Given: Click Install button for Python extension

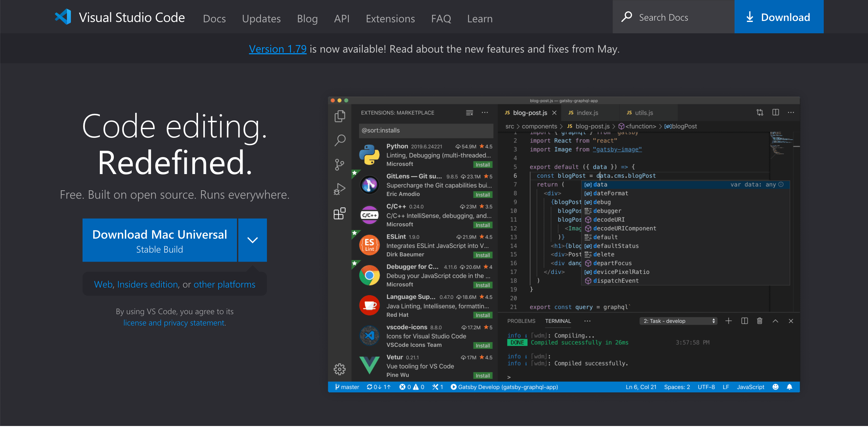Looking at the screenshot, I should 483,165.
